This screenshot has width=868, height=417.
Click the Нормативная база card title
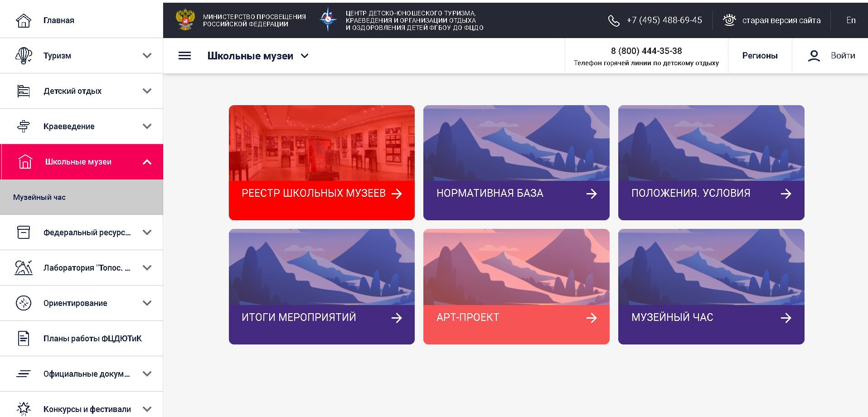(490, 193)
